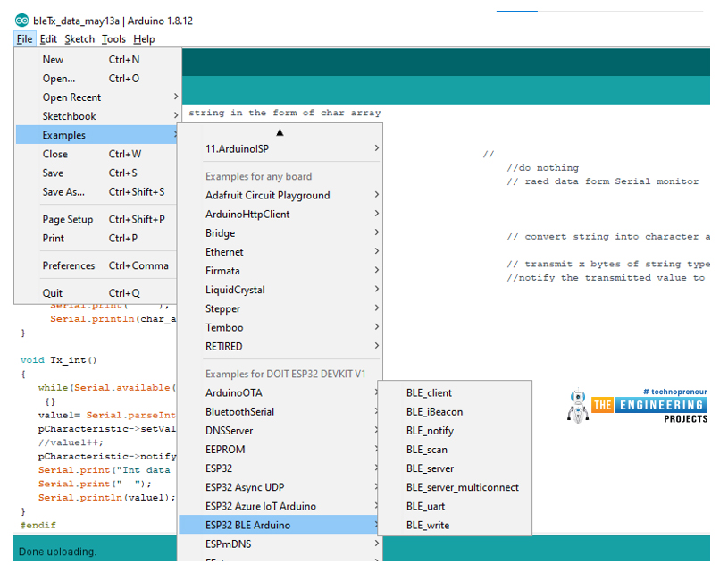
Task: Expand the ESPmDNS examples
Action: (280, 544)
